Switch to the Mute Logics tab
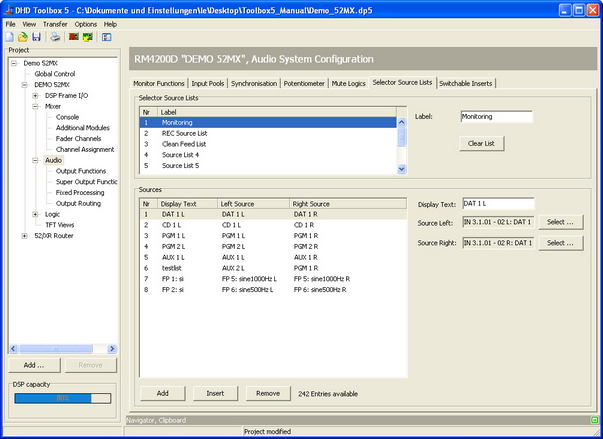Image resolution: width=603 pixels, height=439 pixels. [x=348, y=83]
